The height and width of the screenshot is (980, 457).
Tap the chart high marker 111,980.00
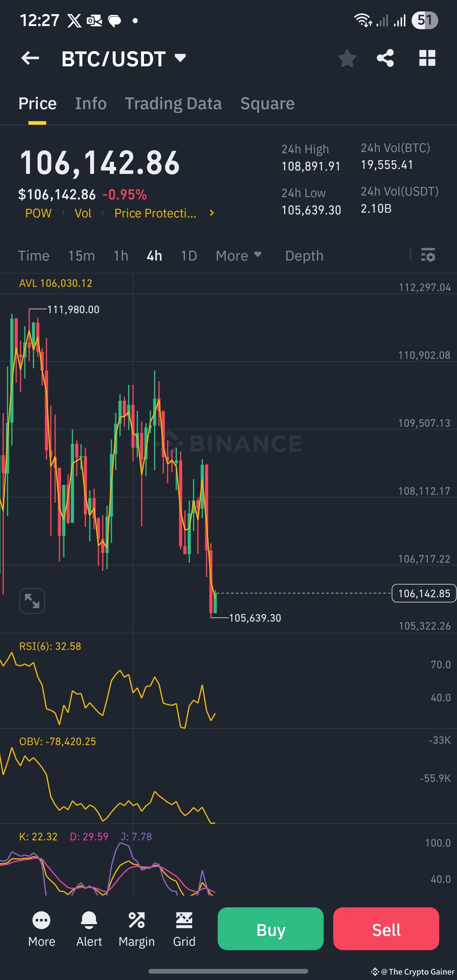point(73,310)
